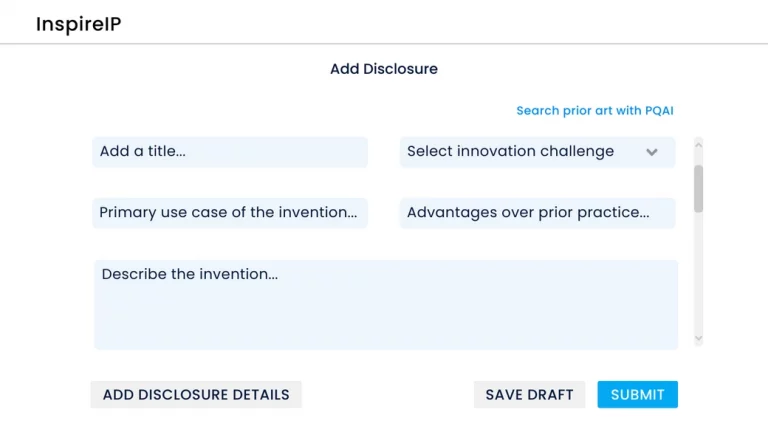Click the scrollbar down arrow
768x432 pixels.
[699, 339]
